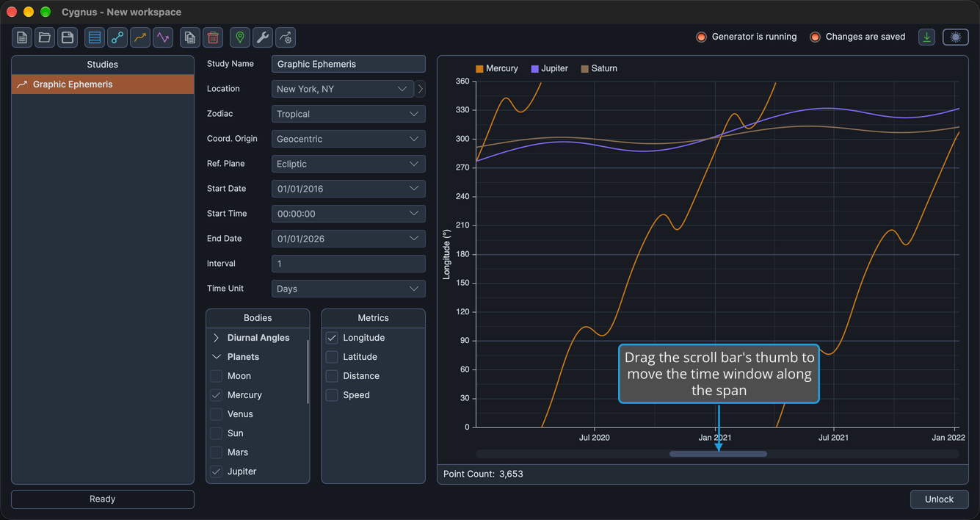Check the Sun body checkbox
The height and width of the screenshot is (520, 980).
(217, 433)
